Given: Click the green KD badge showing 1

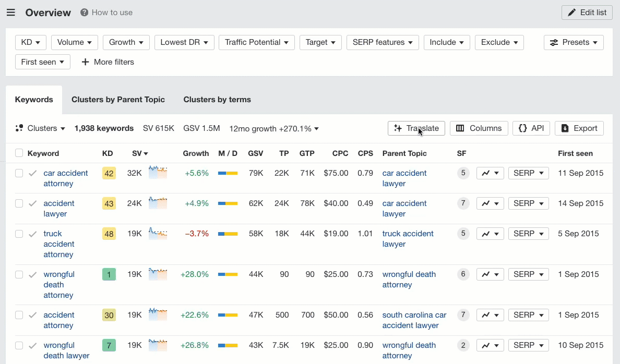Looking at the screenshot, I should [109, 274].
